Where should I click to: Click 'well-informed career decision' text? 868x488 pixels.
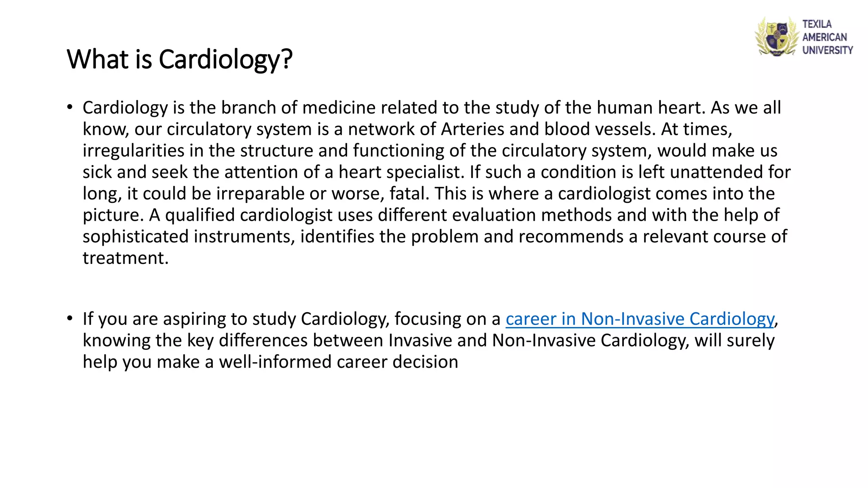[x=339, y=362]
